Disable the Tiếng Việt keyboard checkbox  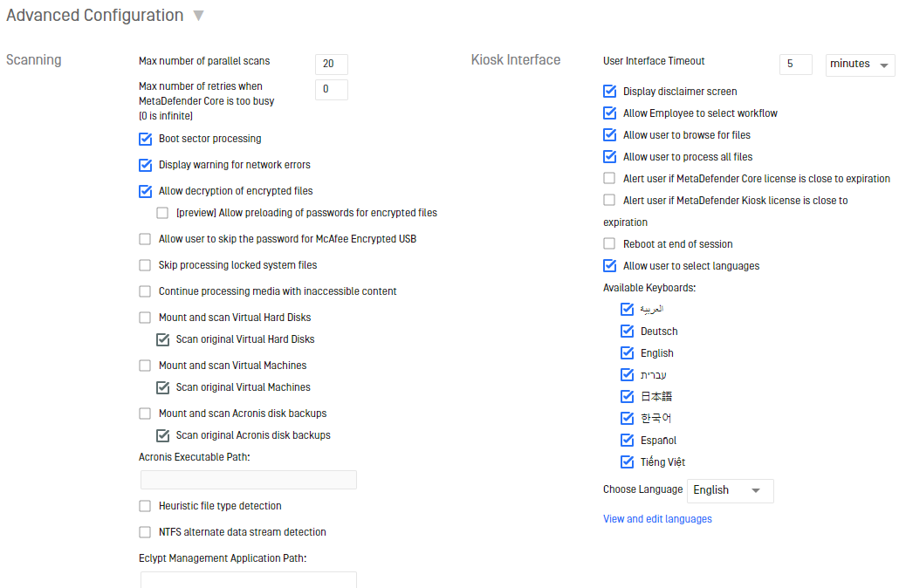(628, 462)
